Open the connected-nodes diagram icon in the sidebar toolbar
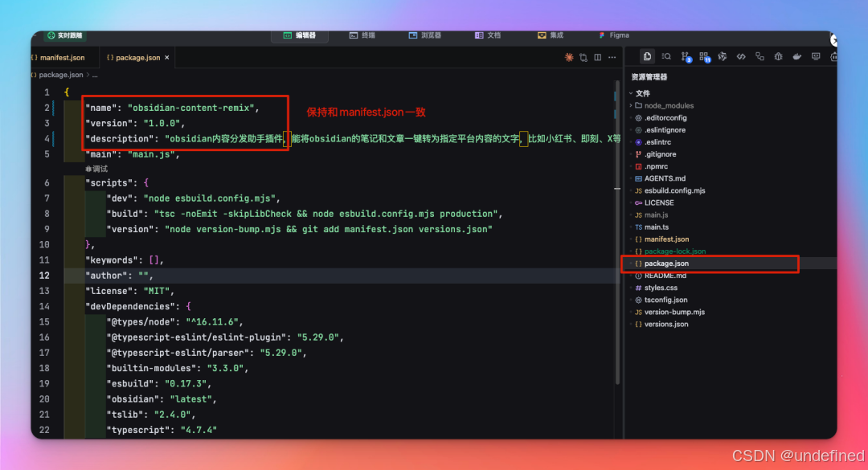868x470 pixels. [759, 56]
